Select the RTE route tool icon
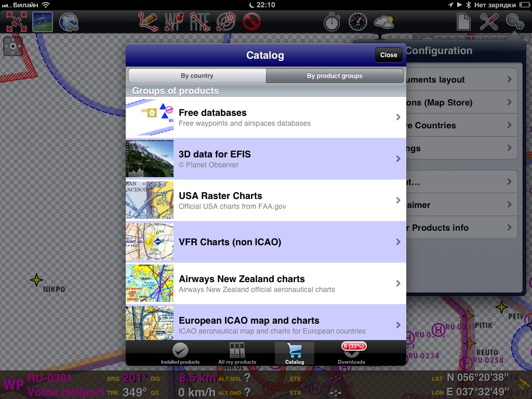 click(x=200, y=22)
